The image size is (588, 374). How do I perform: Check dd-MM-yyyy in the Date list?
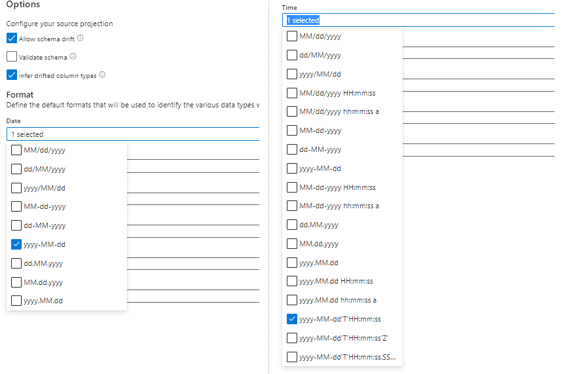pos(17,225)
